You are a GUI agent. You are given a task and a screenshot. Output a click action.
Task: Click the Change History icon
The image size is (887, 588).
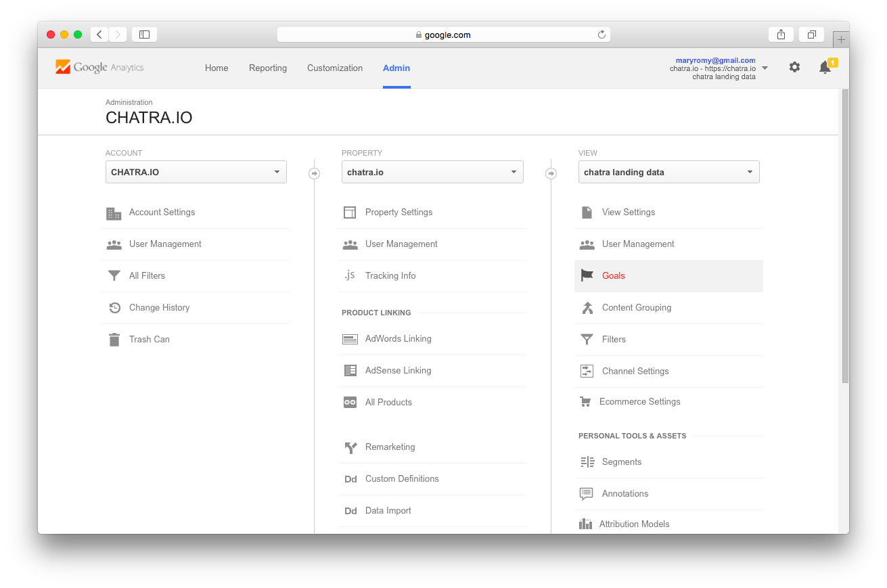114,307
